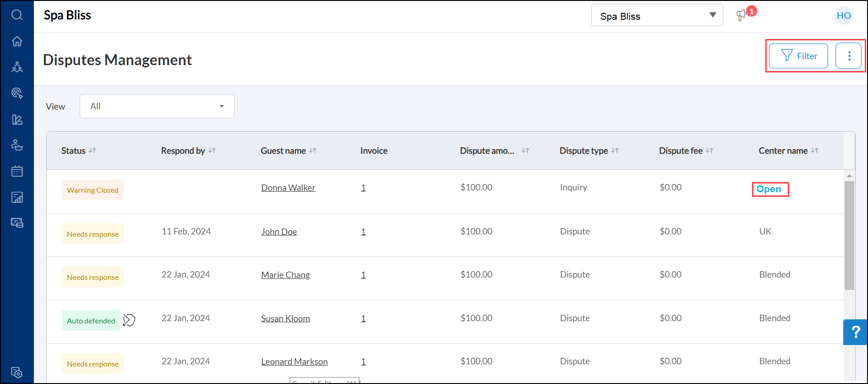Sort by Dispute amount column

(526, 150)
